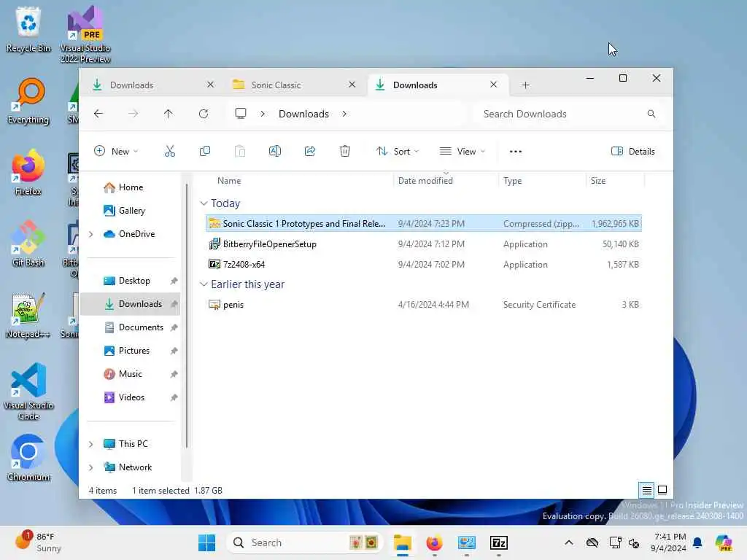
Task: Select BitberryFileOpenerSetup file
Action: click(x=424, y=244)
